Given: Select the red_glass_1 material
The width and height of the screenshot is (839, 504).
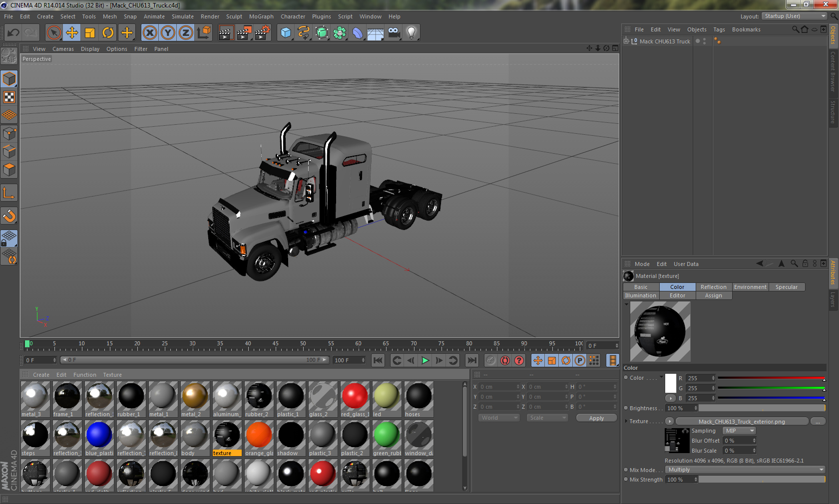Looking at the screenshot, I should (355, 399).
